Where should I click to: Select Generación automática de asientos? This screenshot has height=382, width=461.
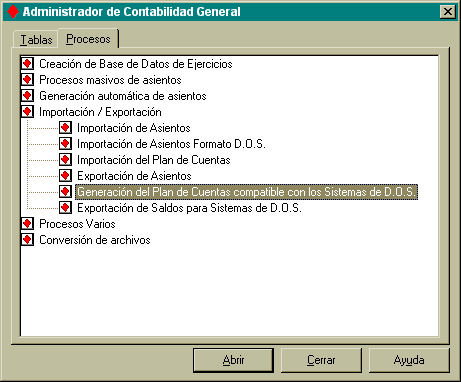point(123,96)
